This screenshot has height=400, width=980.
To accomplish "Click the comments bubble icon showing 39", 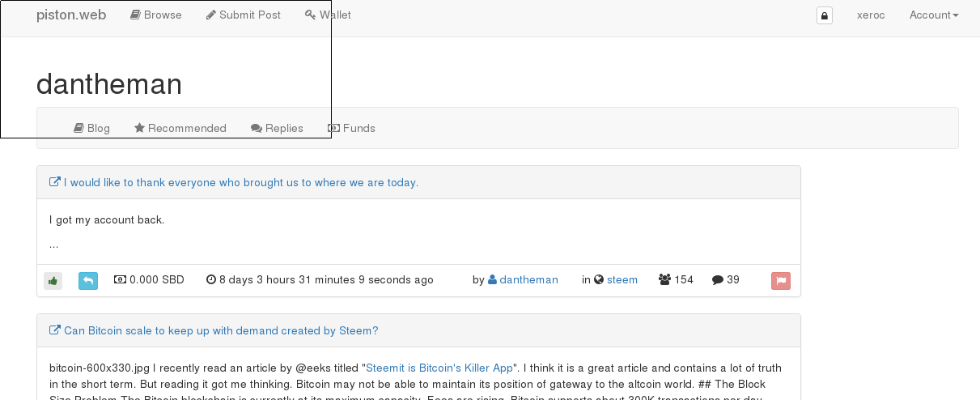I will coord(718,280).
